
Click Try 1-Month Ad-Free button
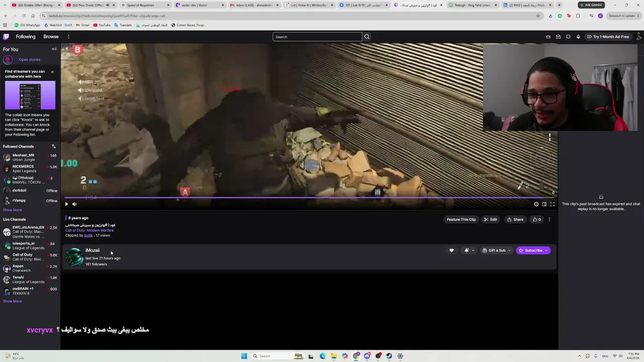[x=608, y=37]
